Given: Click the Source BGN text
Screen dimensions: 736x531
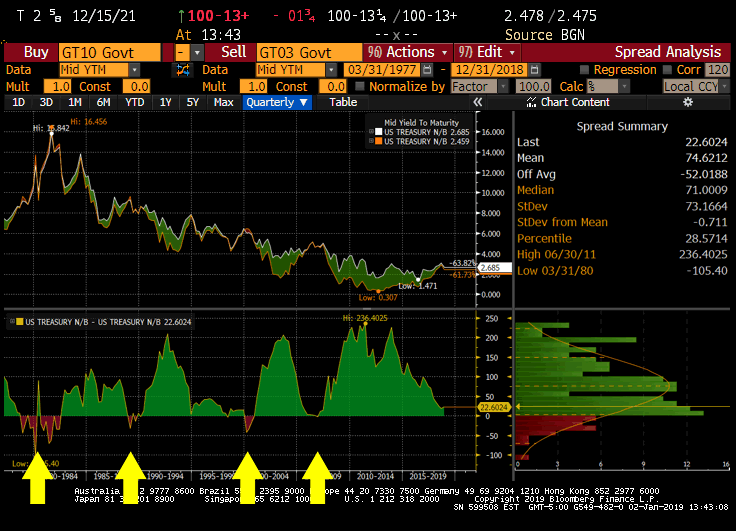Looking at the screenshot, I should 544,35.
